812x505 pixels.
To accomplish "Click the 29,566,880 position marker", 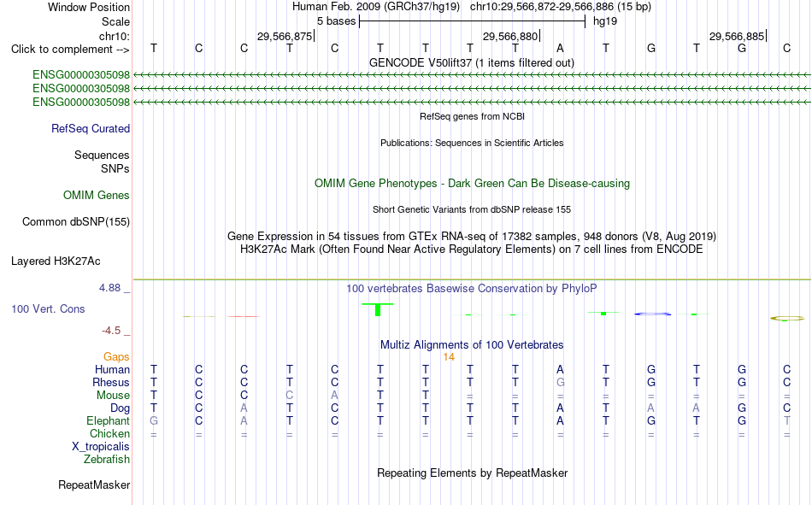I will click(510, 36).
